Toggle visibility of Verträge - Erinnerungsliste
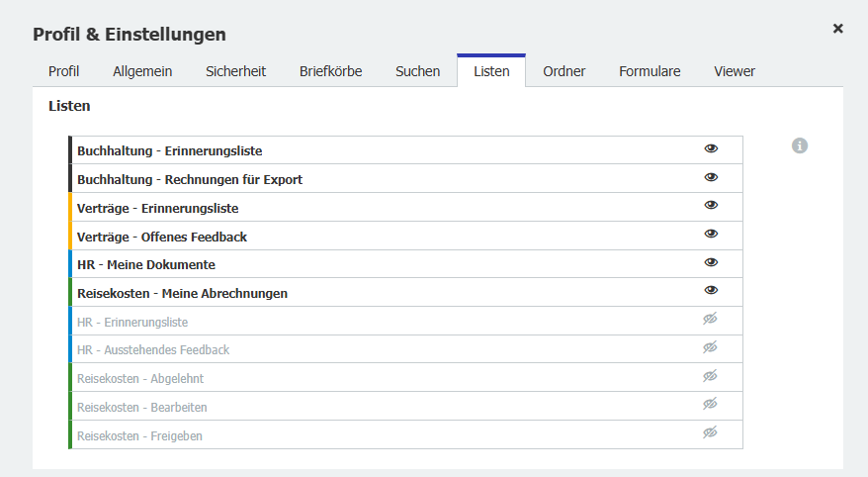Image resolution: width=868 pixels, height=477 pixels. (711, 205)
